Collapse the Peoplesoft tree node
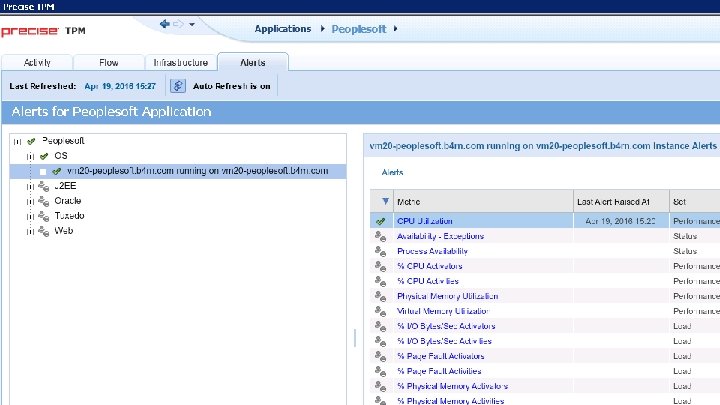 coord(17,141)
